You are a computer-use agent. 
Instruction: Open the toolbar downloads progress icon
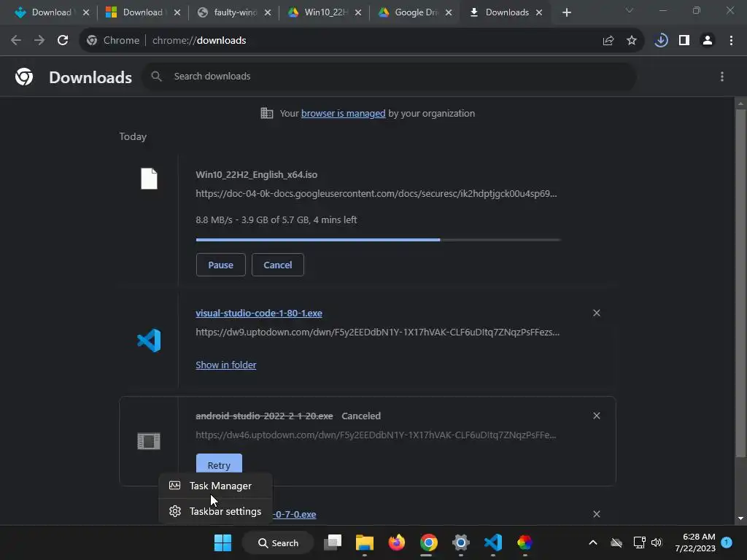click(661, 41)
